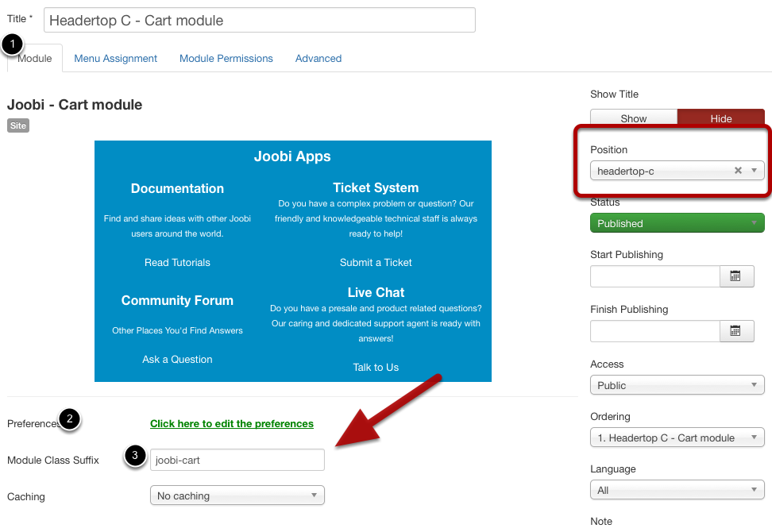This screenshot has width=772, height=532.
Task: Focus the Start Publishing date field
Action: point(655,276)
